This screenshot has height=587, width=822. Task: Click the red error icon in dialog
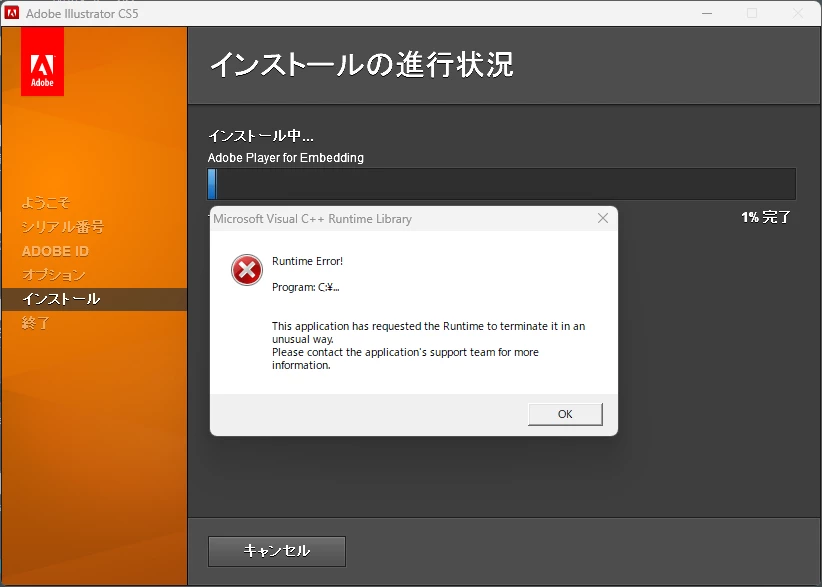(246, 270)
